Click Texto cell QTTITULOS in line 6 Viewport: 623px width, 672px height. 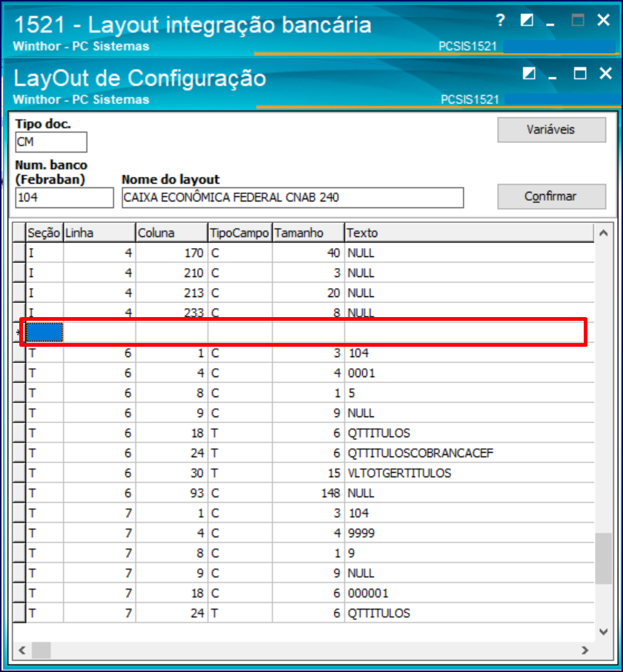click(x=470, y=433)
